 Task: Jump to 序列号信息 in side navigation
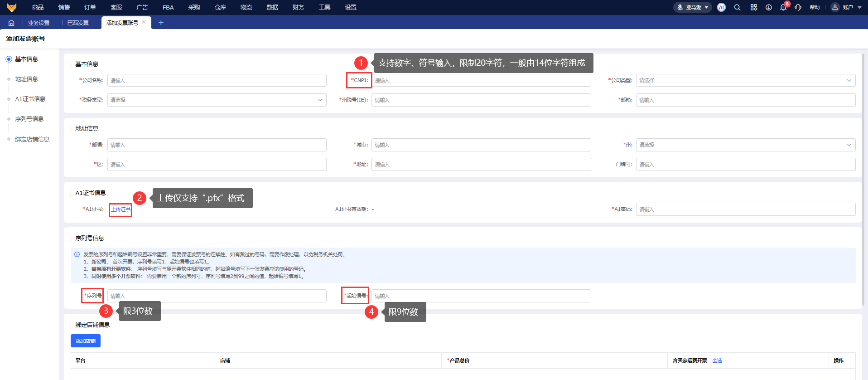[x=29, y=119]
